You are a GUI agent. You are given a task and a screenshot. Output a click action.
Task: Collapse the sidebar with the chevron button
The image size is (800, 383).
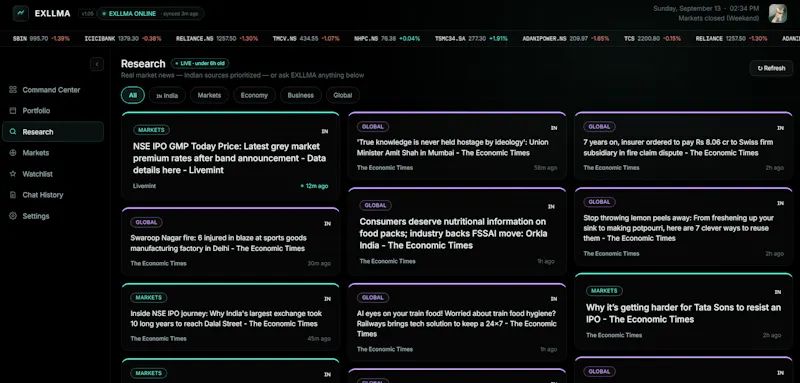point(97,64)
